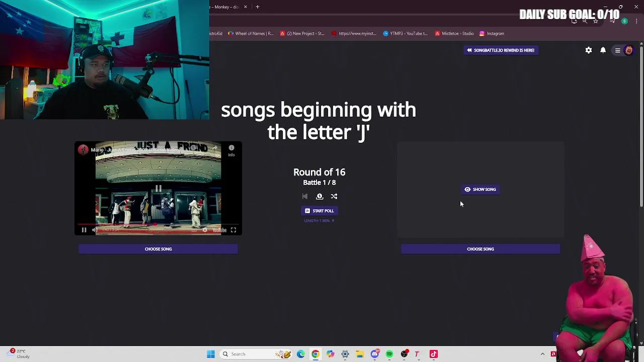
Task: Open Spotify from the taskbar
Action: point(389,354)
